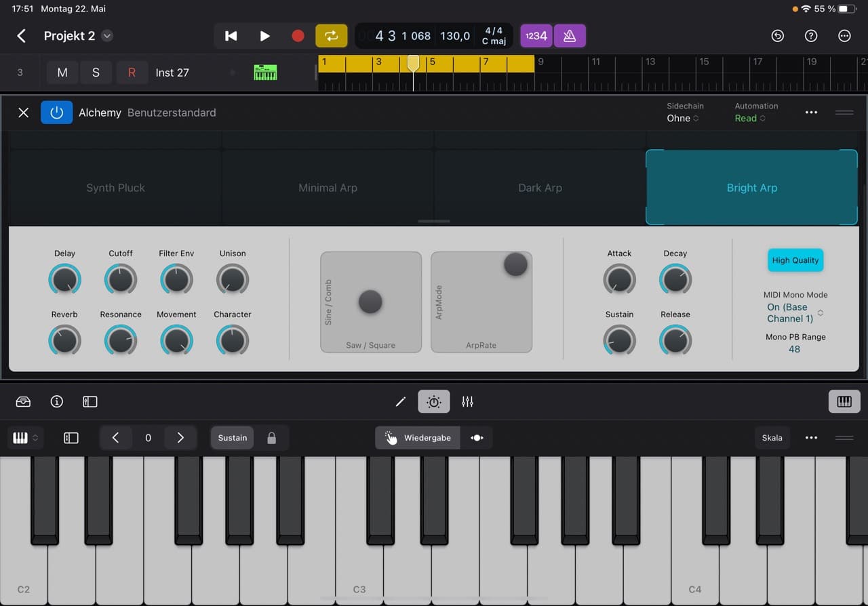
Task: Click the Filter Env knob
Action: pos(176,279)
